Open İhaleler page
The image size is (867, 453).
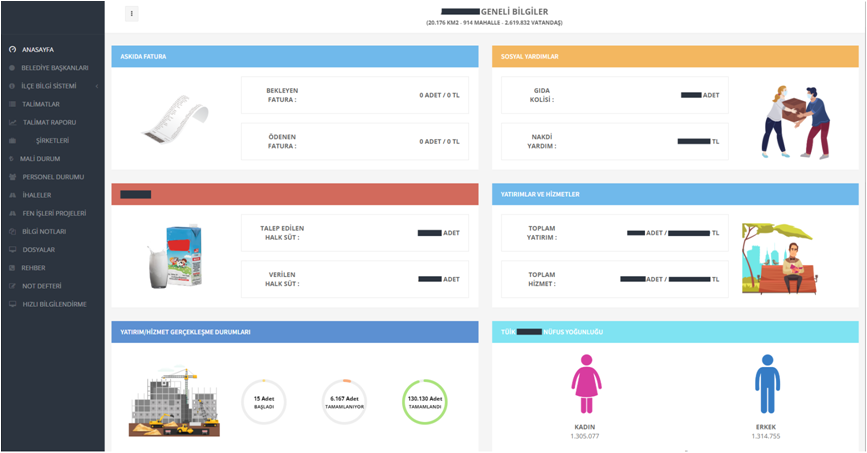[37, 195]
